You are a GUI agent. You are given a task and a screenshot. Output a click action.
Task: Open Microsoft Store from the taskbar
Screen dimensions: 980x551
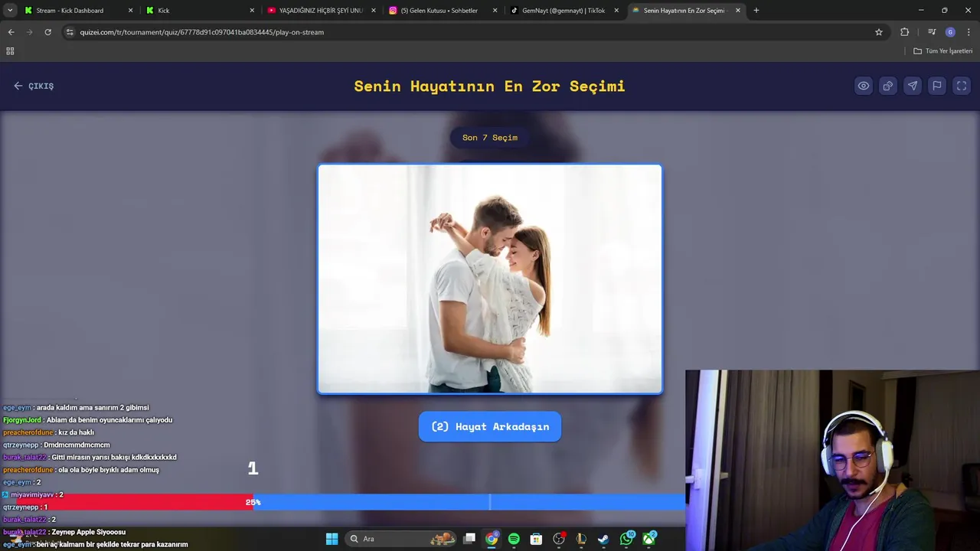(536, 539)
